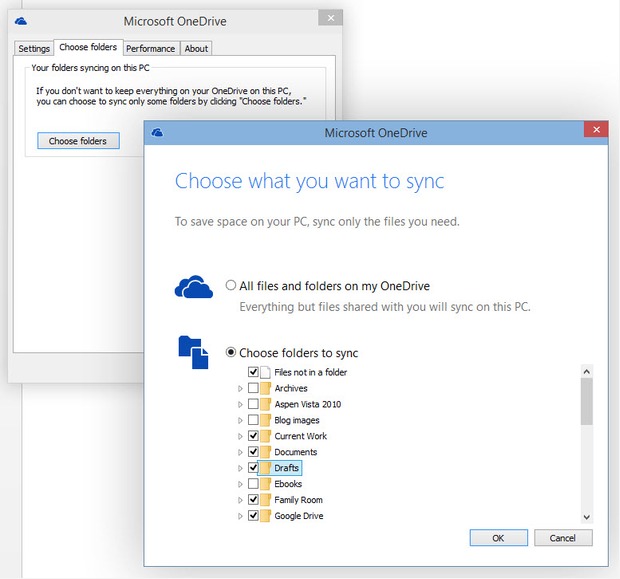Click the OneDrive cloud icon in front dialog title bar
Screen dimensions: 620x579
point(157,132)
